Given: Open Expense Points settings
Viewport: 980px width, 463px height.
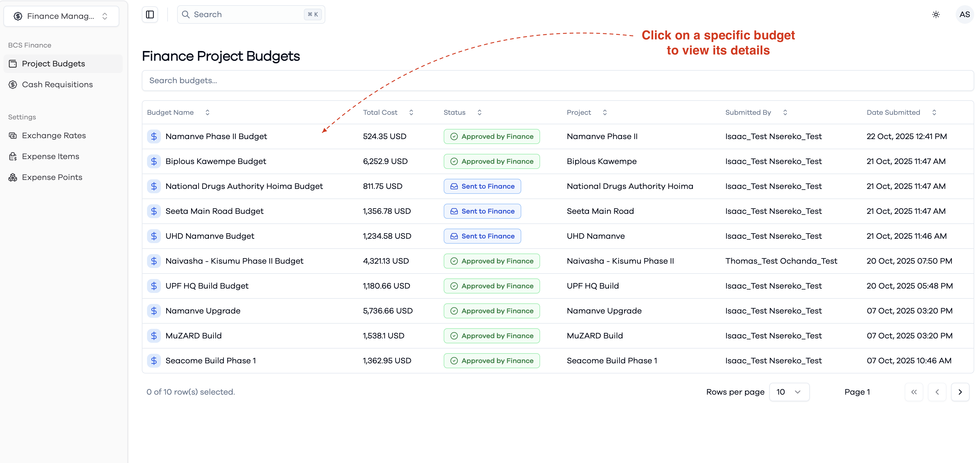Looking at the screenshot, I should click(x=63, y=177).
